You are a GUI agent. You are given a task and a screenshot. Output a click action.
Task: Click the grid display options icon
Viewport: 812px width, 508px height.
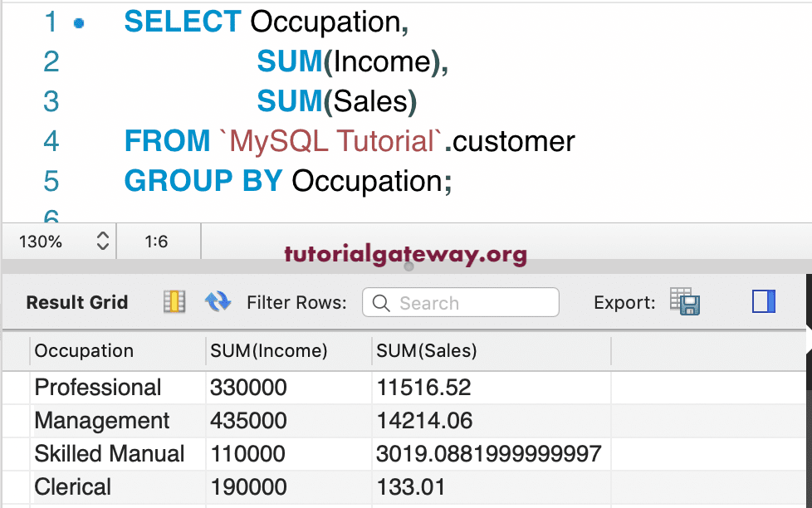click(x=174, y=302)
